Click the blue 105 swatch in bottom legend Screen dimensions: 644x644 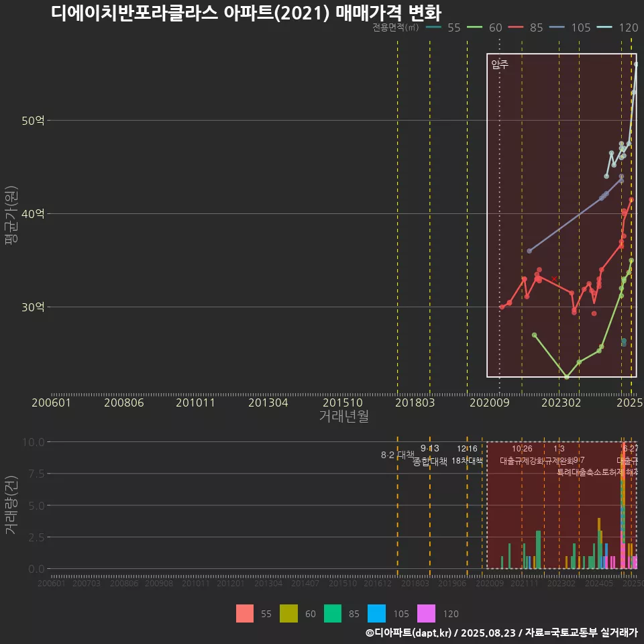click(x=377, y=614)
